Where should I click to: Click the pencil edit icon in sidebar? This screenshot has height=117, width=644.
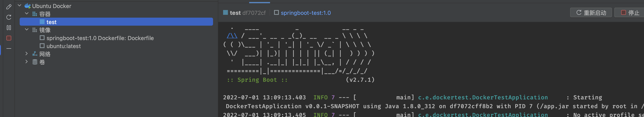coord(9,7)
